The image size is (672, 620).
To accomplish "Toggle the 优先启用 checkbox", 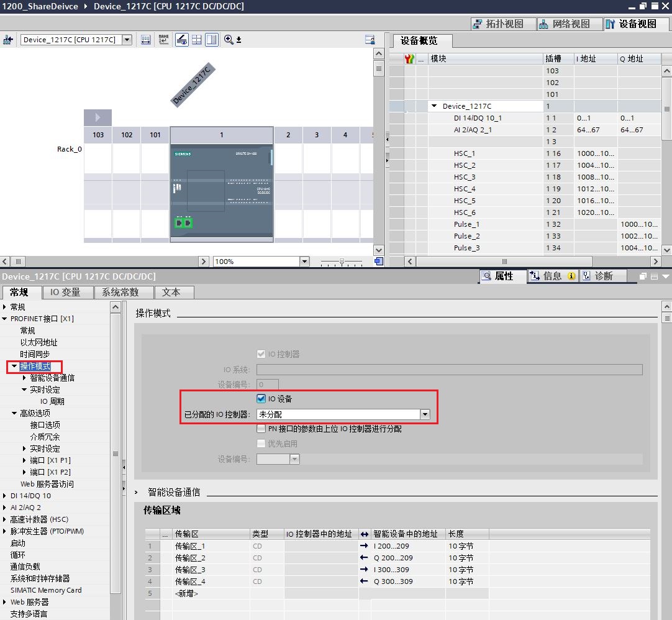I will 261,444.
